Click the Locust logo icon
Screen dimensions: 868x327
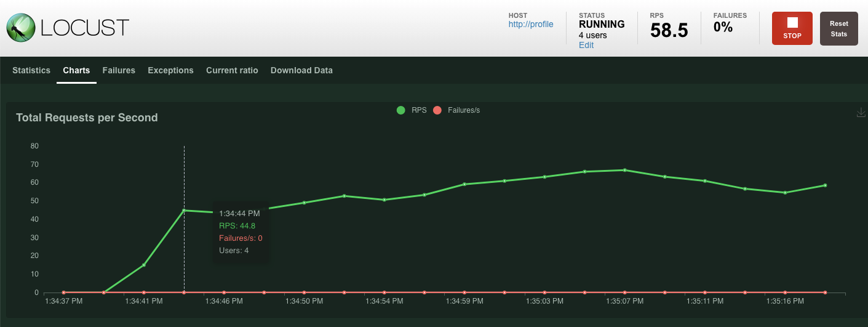(x=20, y=28)
